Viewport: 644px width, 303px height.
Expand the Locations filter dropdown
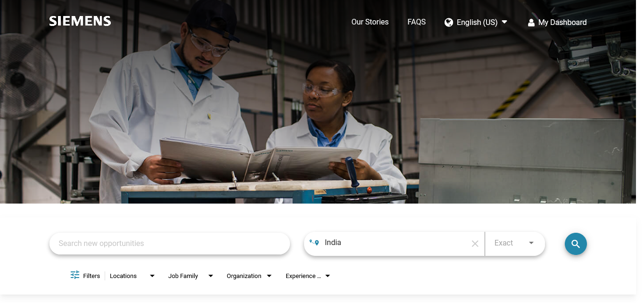pyautogui.click(x=152, y=276)
